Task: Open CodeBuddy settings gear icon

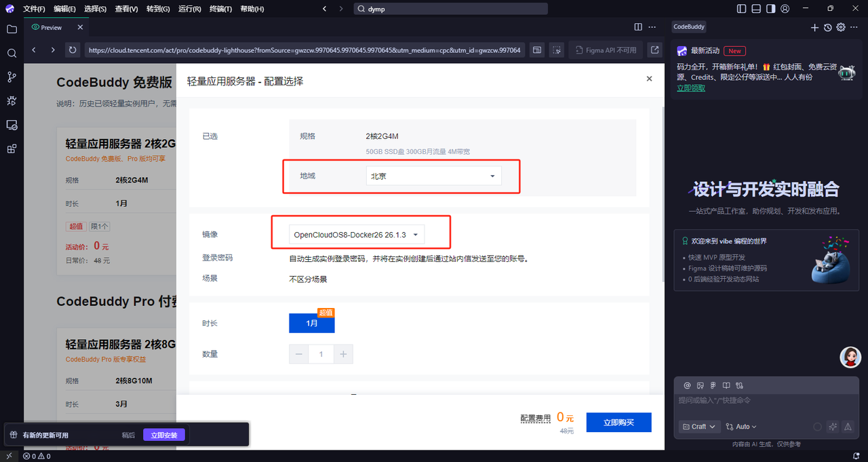Action: 841,27
